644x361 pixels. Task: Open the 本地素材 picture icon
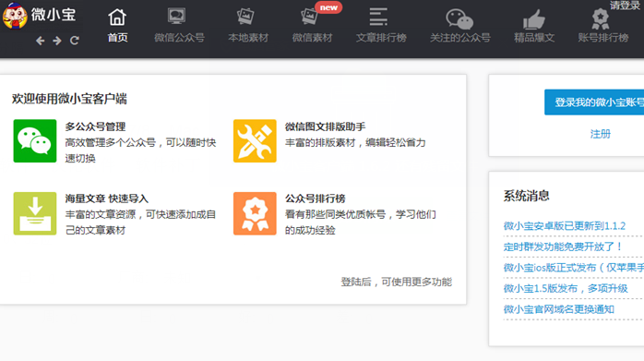[245, 17]
